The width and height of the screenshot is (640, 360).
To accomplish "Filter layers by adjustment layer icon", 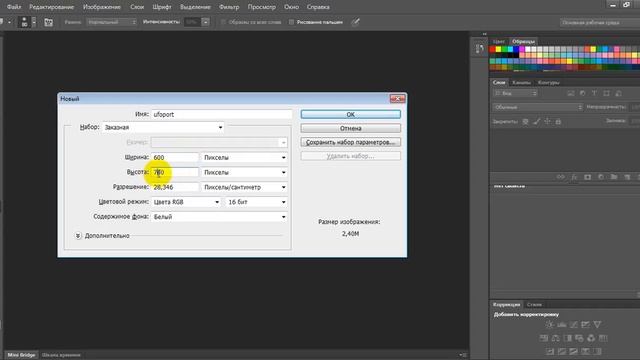I will tap(582, 93).
